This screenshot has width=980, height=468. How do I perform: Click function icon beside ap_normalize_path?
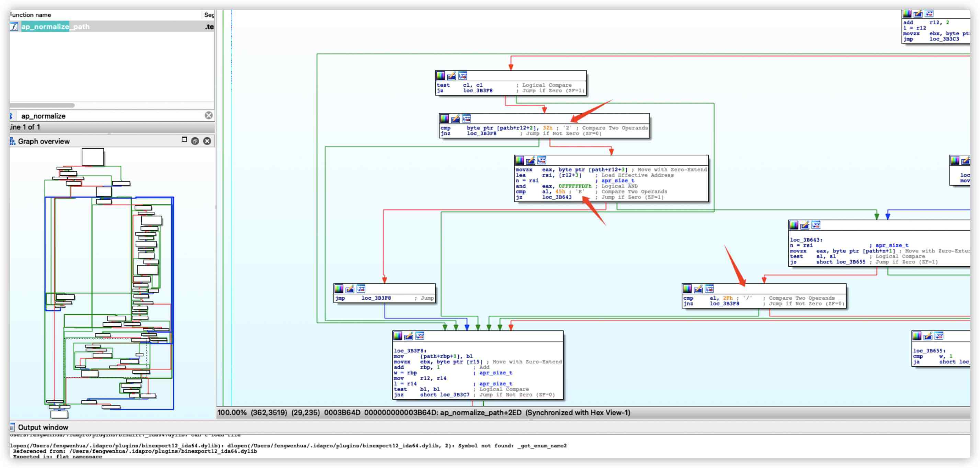click(x=14, y=27)
